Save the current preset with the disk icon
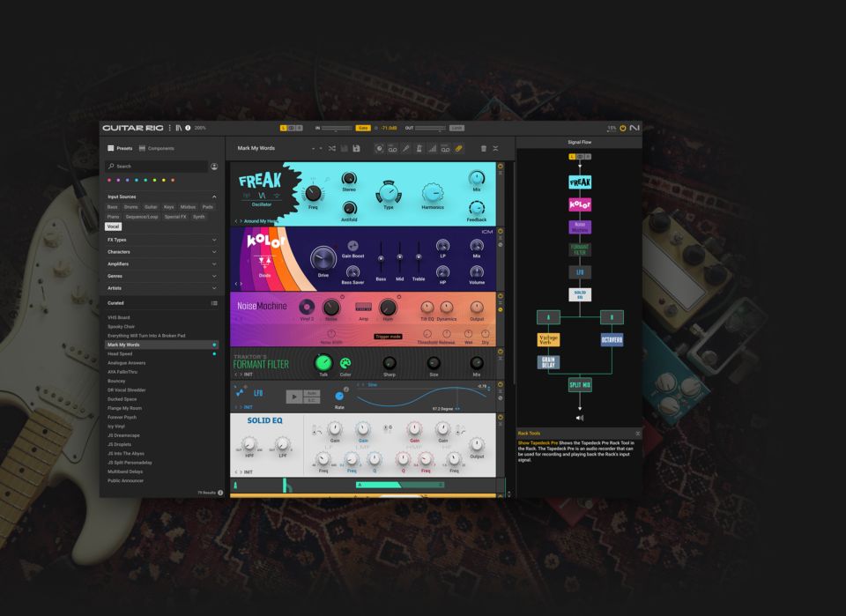Screen dimensions: 846x616 (x=356, y=149)
